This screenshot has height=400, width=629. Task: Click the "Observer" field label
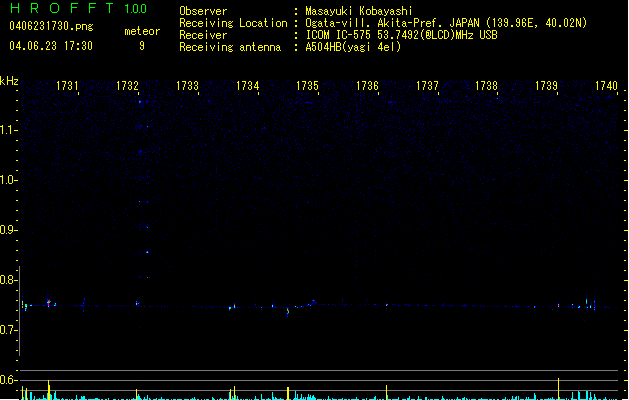203,11
